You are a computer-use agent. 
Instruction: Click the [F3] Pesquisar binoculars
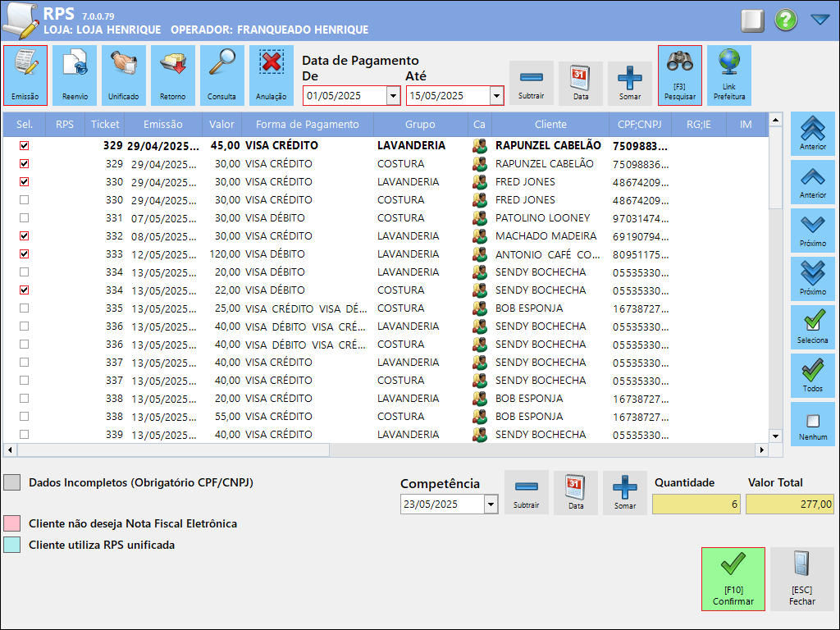click(680, 75)
